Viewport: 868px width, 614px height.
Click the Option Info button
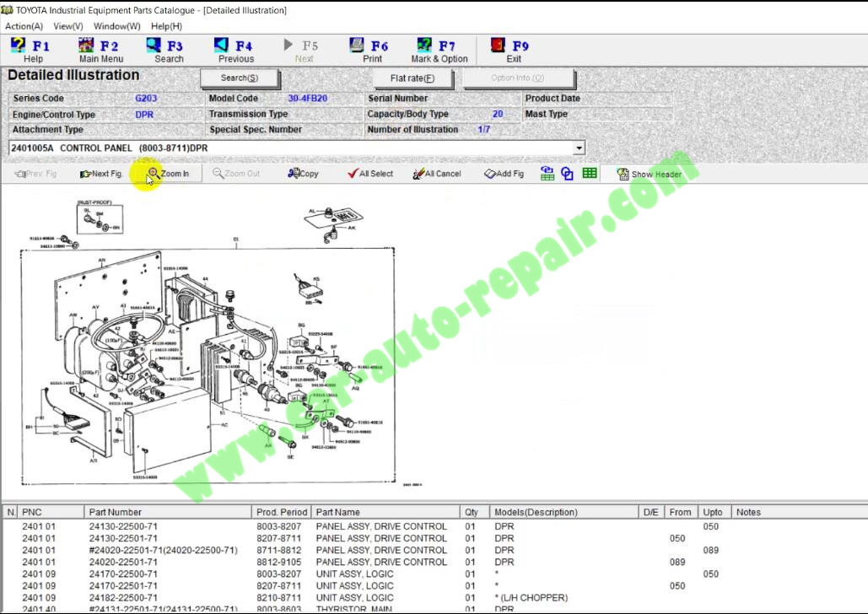[x=518, y=78]
